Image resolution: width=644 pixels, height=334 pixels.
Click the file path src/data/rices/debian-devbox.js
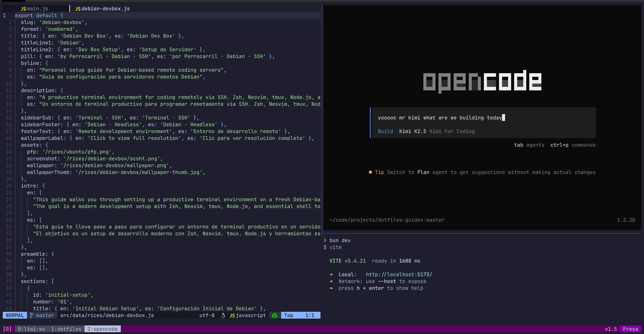point(107,315)
